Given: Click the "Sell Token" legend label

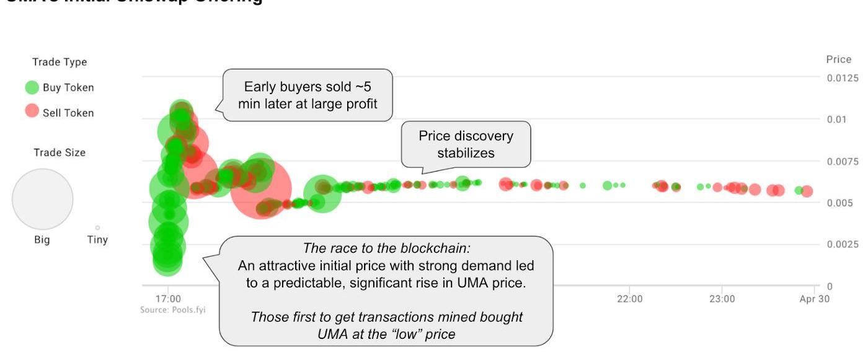Looking at the screenshot, I should coord(68,113).
